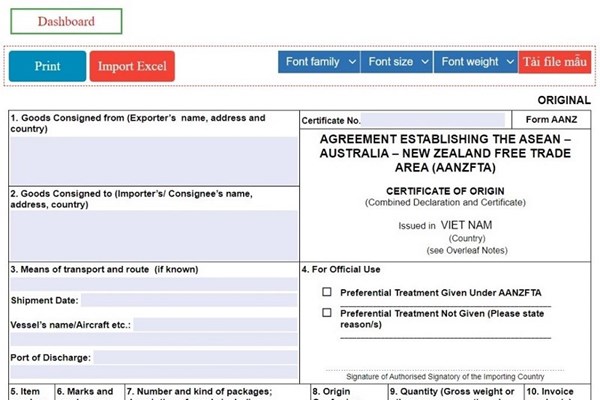Click the blue Print button
600x400 pixels.
pos(47,66)
